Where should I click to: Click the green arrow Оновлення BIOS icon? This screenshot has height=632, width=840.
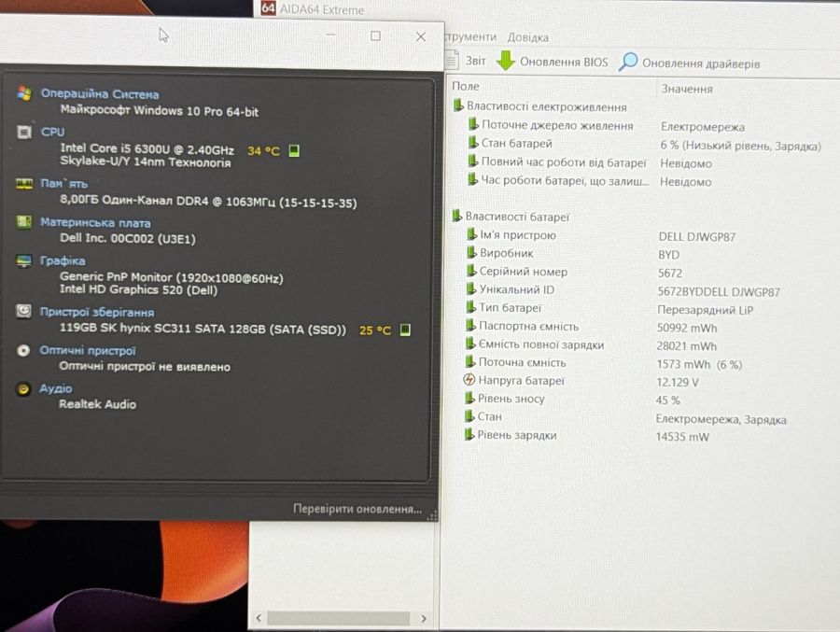point(505,61)
